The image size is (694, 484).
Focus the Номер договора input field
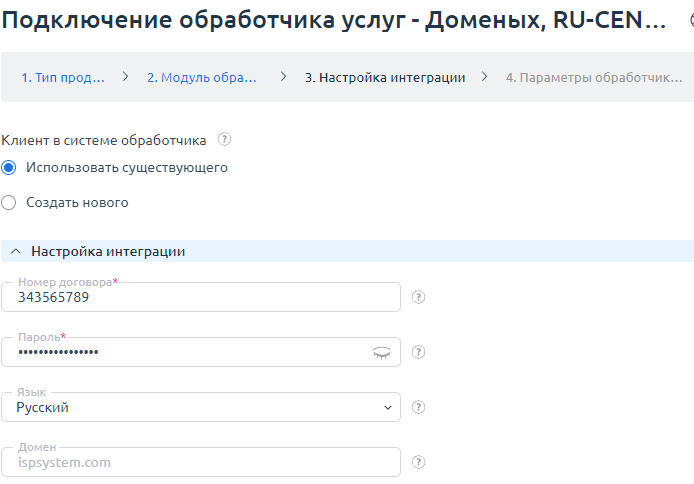click(x=200, y=298)
